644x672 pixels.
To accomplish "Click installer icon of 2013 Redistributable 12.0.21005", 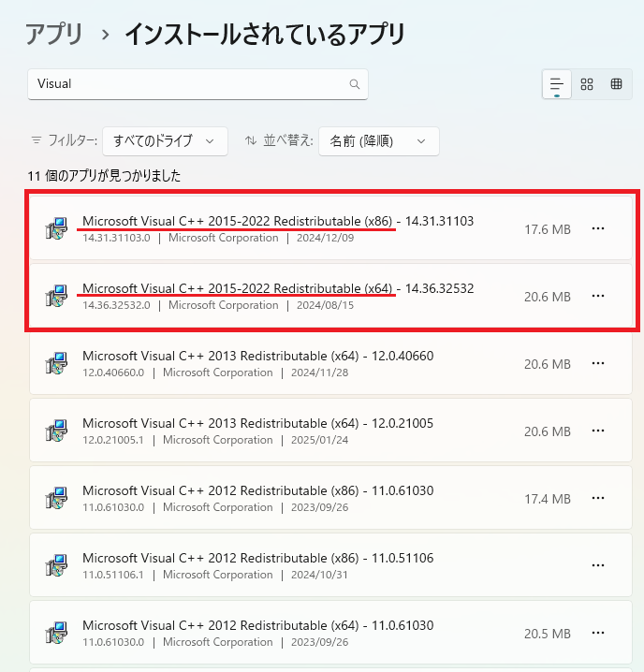I will point(56,431).
